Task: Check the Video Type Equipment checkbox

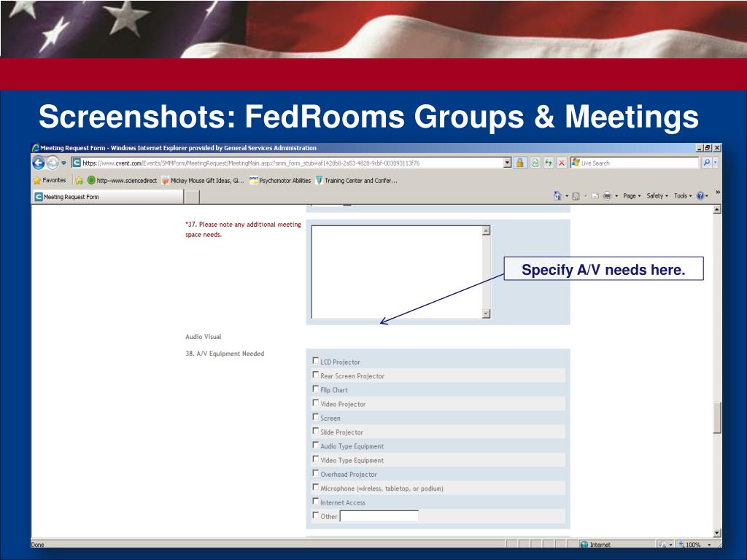Action: point(315,459)
